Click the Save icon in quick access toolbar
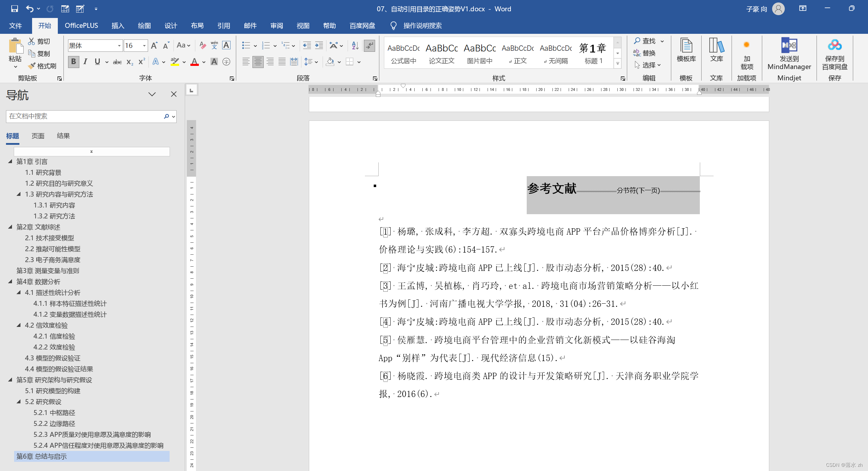Image resolution: width=868 pixels, height=471 pixels. tap(14, 9)
